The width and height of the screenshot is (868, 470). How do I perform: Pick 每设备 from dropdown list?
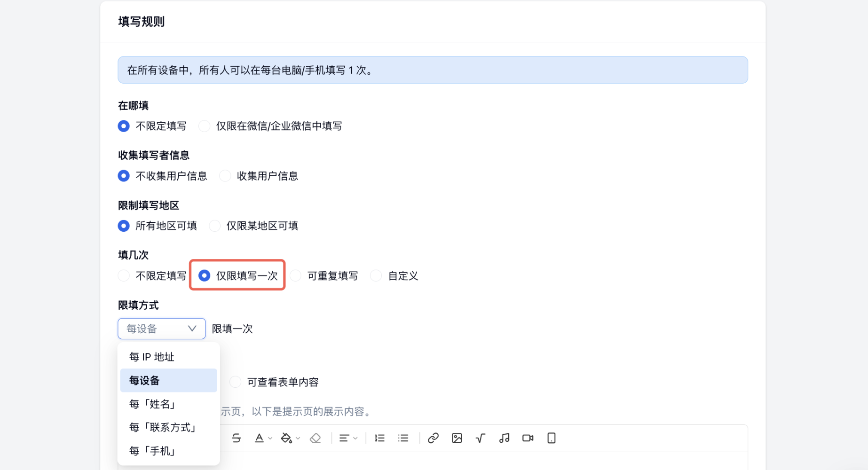[x=168, y=380]
